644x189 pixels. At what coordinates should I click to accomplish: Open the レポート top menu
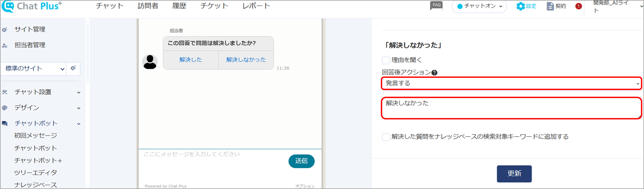(x=256, y=6)
